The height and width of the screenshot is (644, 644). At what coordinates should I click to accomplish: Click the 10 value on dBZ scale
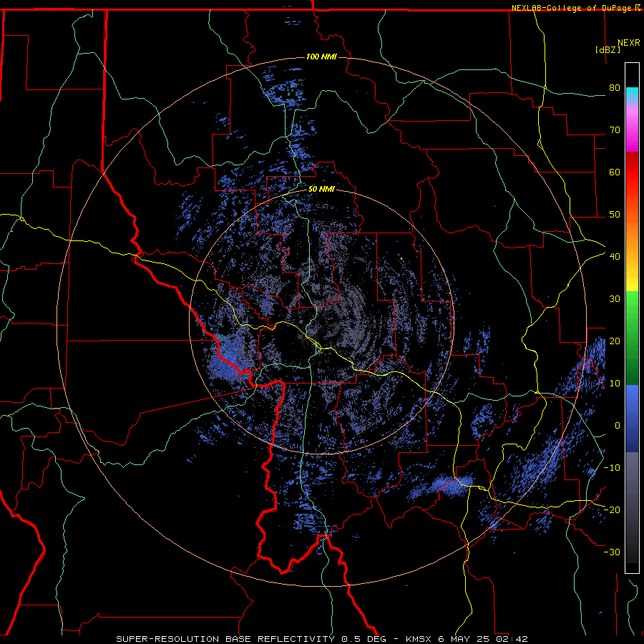click(x=615, y=384)
